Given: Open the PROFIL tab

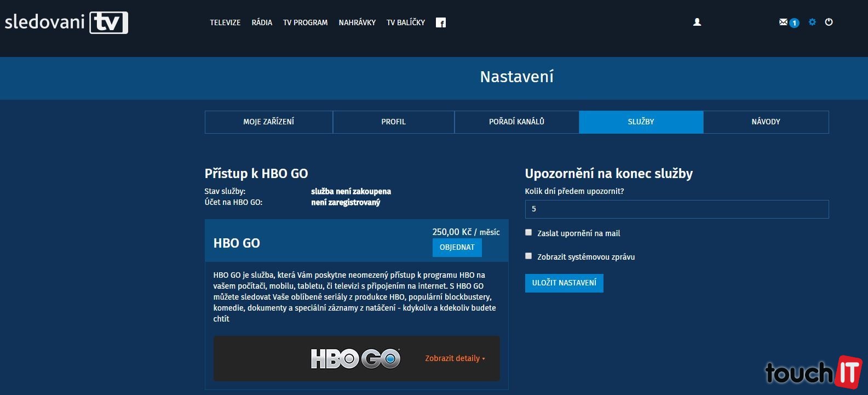Looking at the screenshot, I should tap(394, 122).
